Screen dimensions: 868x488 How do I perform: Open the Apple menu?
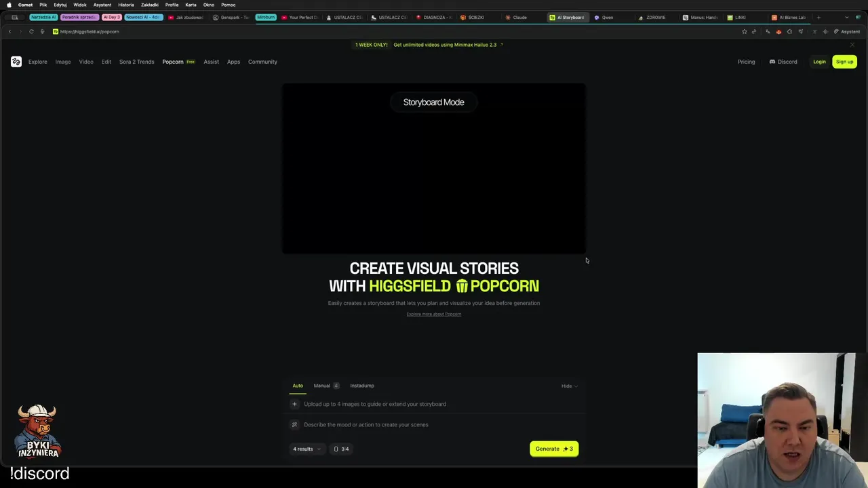(9, 5)
